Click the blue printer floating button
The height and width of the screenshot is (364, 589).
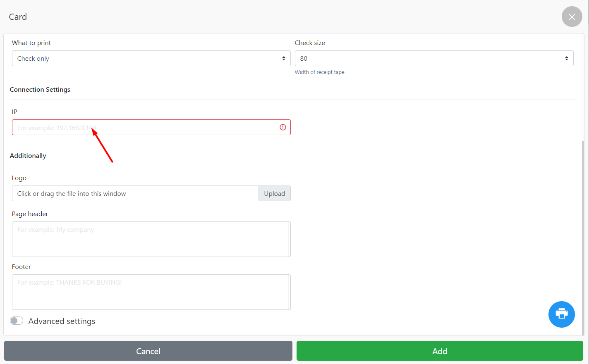click(x=561, y=314)
